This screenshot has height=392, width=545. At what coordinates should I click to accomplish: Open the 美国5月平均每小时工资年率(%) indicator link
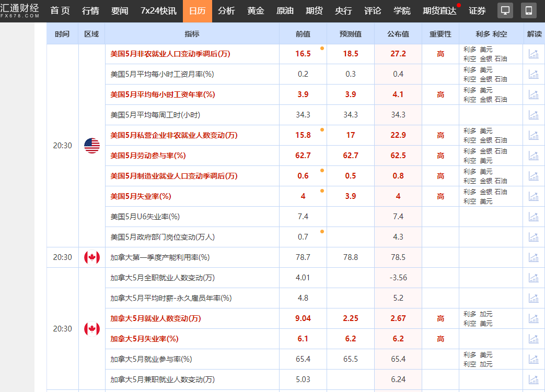163,94
